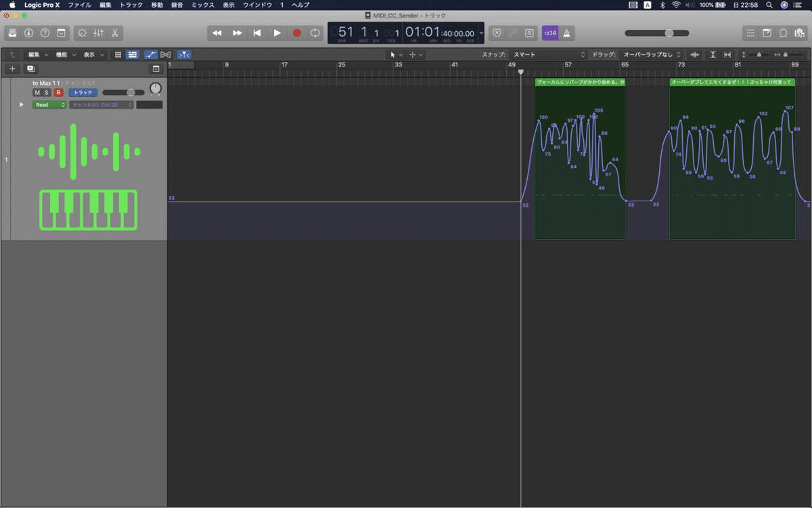Adjust the master volume slider
The image size is (812, 508).
point(657,33)
